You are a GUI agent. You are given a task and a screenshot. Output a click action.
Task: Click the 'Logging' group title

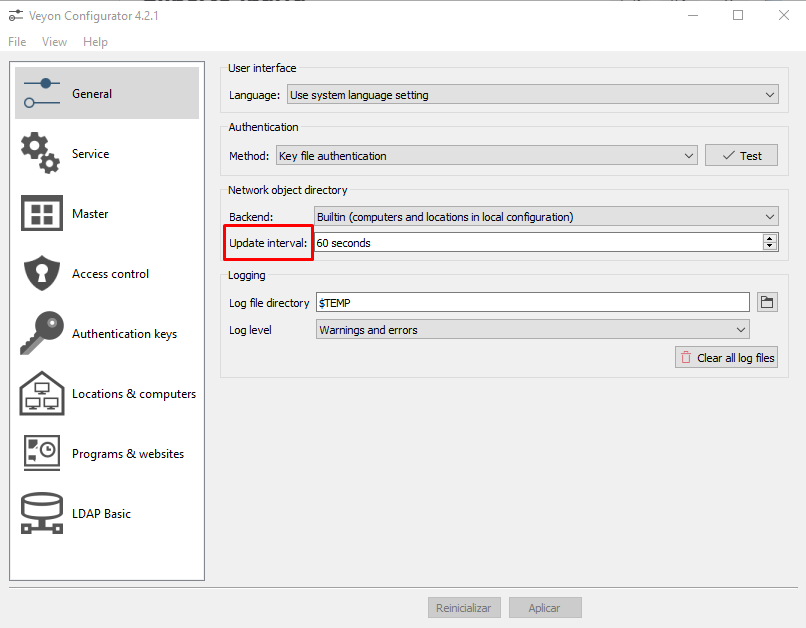coord(247,275)
